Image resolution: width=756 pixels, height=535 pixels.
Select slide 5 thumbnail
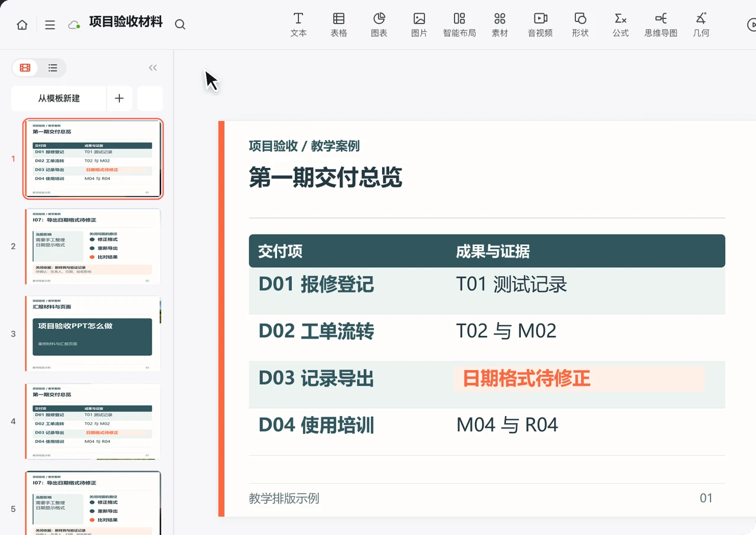[x=93, y=503]
